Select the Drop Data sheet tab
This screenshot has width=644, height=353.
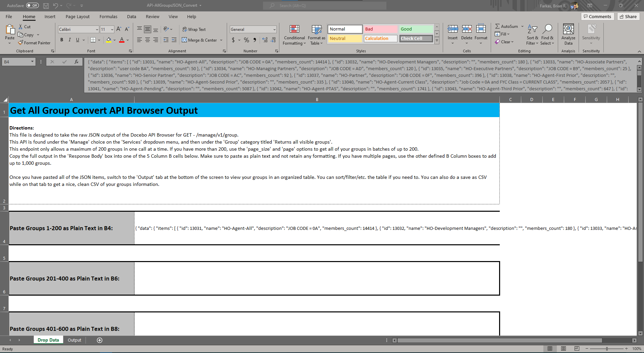(48, 340)
